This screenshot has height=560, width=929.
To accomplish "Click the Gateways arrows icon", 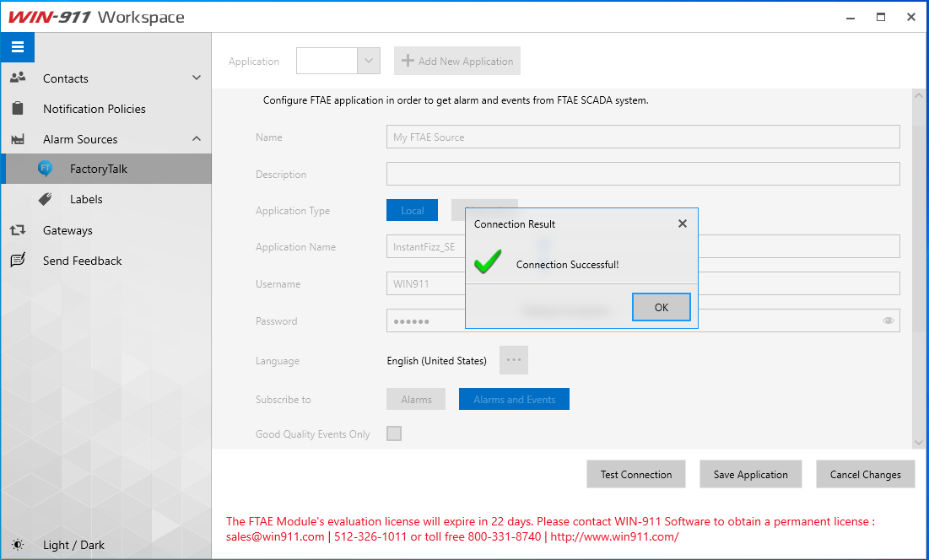I will coord(18,229).
